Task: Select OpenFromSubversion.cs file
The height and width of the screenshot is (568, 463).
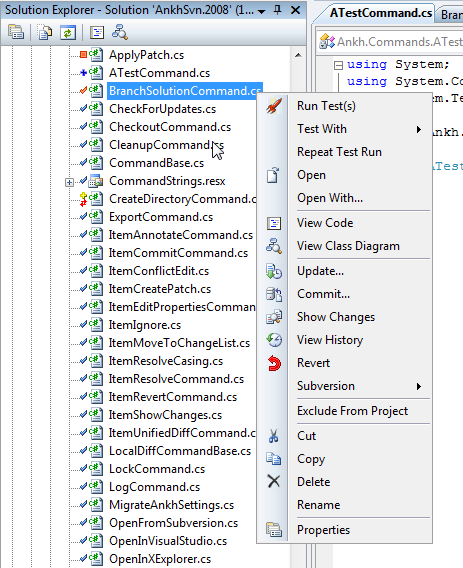Action: pos(174,523)
